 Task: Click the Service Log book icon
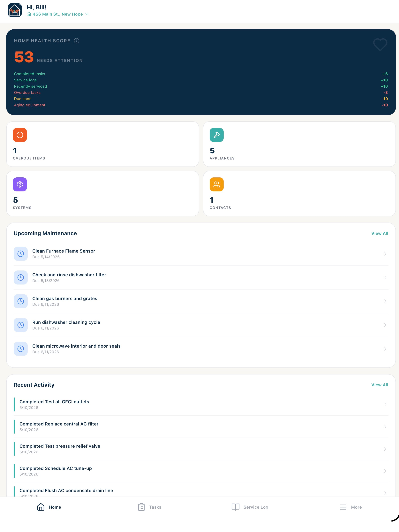pos(235,507)
